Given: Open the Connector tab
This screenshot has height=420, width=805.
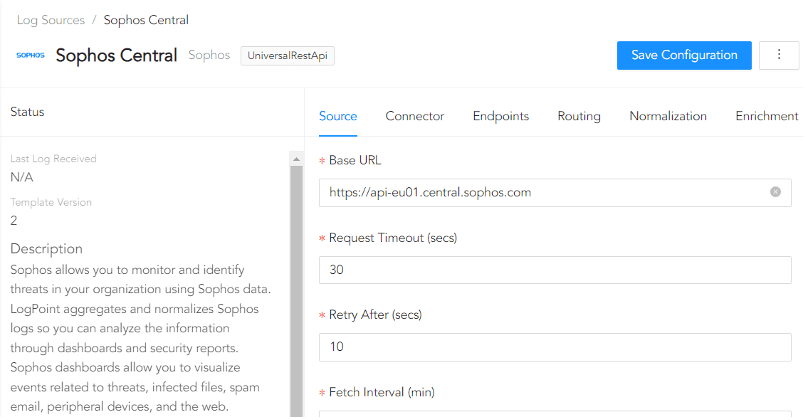Looking at the screenshot, I should click(415, 116).
